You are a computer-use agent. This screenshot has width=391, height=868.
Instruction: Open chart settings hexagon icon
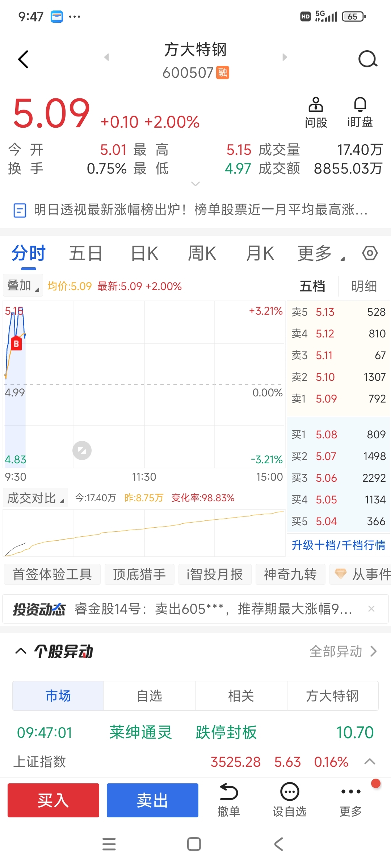(370, 253)
